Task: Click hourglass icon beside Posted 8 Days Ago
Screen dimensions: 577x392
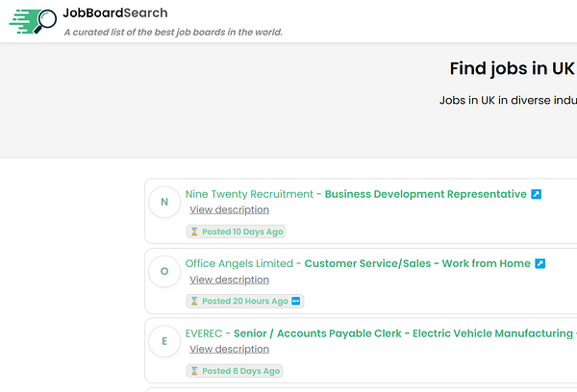Action: click(194, 371)
